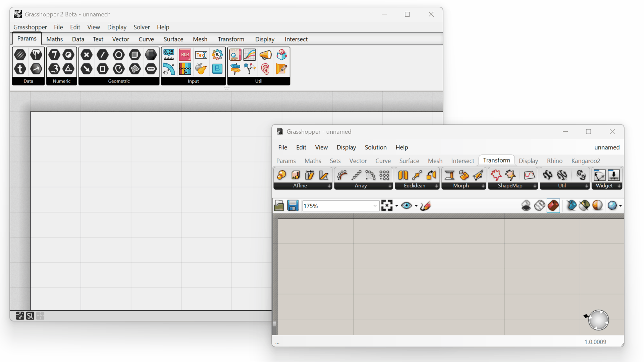Select the rectangular grid array icon
644x362 pixels.
tap(384, 175)
